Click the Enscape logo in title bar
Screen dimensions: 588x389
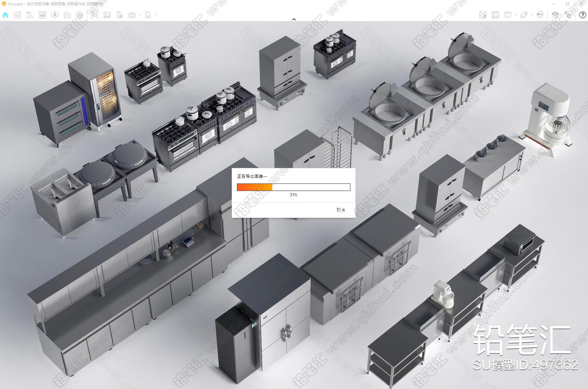tap(4, 4)
